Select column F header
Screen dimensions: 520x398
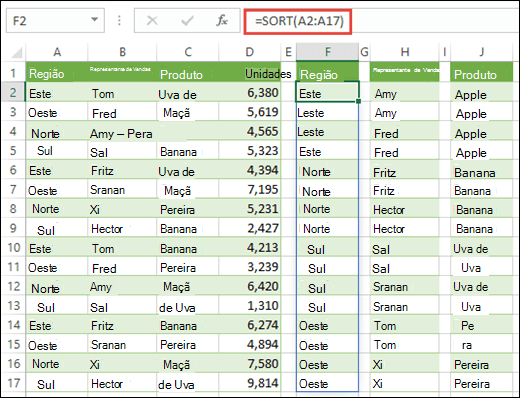328,52
